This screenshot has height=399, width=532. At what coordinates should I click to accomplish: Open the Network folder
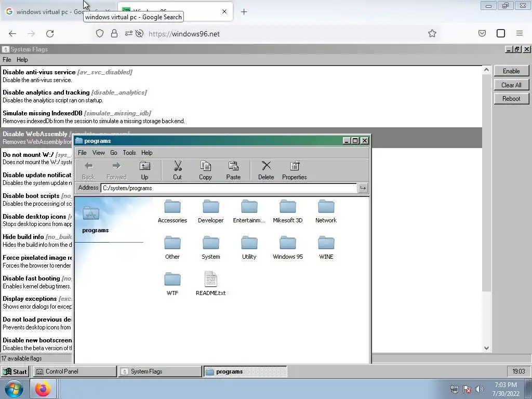326,211
